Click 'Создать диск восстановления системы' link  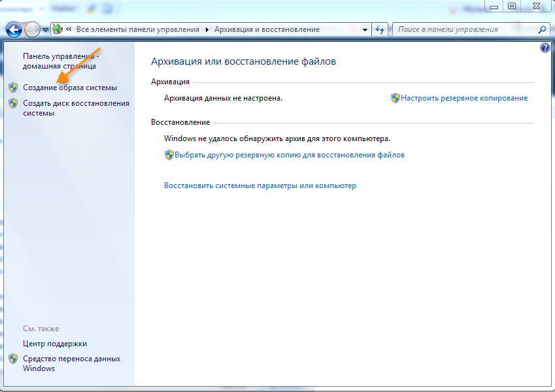[x=76, y=108]
